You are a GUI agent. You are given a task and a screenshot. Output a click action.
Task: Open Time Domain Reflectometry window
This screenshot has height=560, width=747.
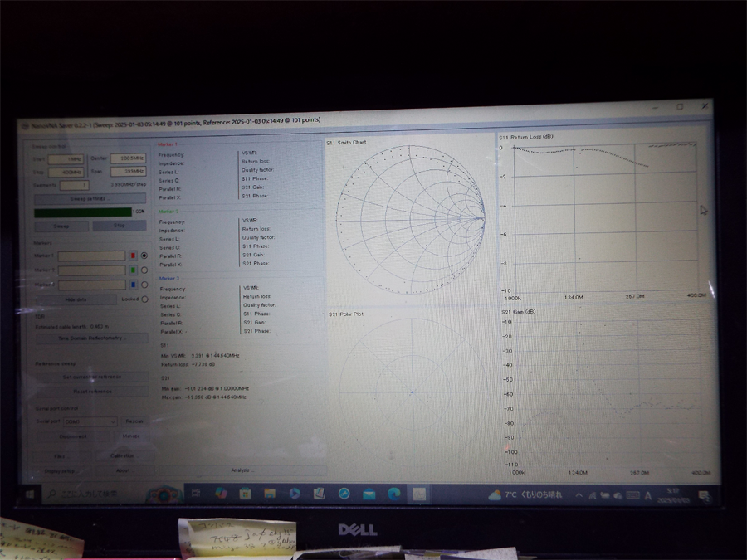click(91, 338)
